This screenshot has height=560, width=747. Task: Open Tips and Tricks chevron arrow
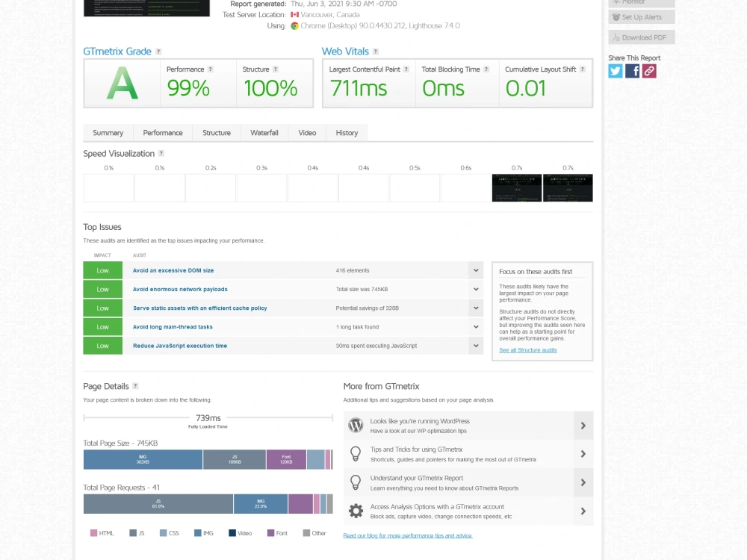(583, 454)
